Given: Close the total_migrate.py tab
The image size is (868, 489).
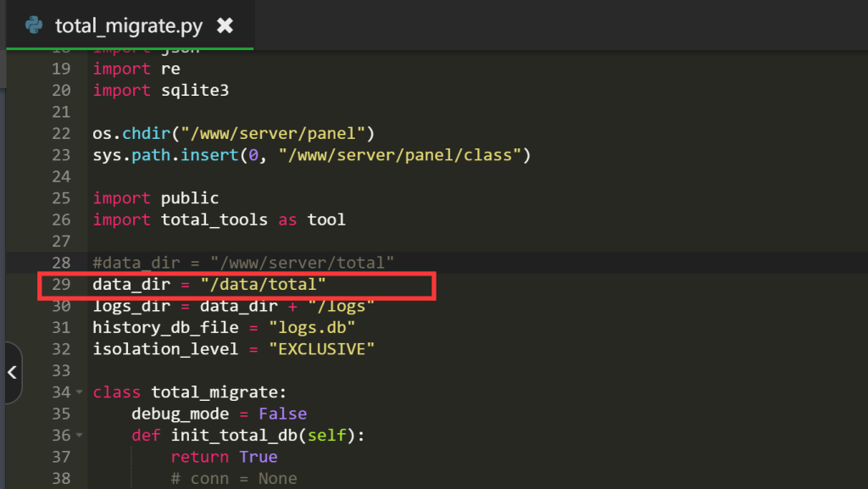Looking at the screenshot, I should (225, 25).
